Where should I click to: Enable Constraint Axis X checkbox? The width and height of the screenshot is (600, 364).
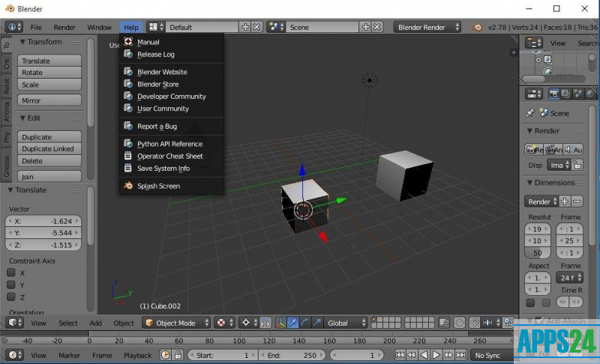click(x=11, y=273)
